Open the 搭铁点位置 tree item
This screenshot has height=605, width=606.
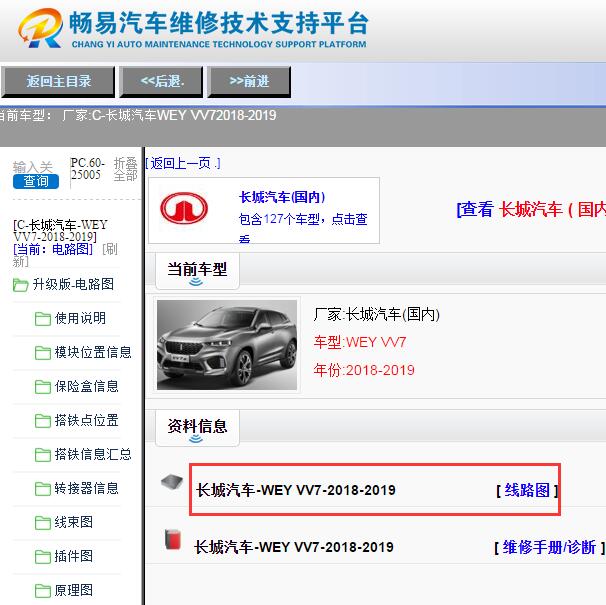point(87,421)
